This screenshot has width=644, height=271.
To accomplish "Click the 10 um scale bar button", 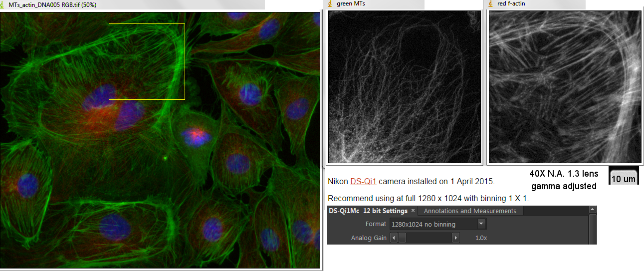I will [x=623, y=179].
